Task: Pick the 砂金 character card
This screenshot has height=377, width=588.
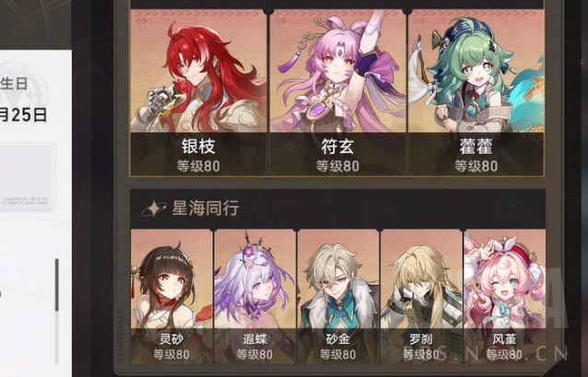Action: pyautogui.click(x=338, y=297)
